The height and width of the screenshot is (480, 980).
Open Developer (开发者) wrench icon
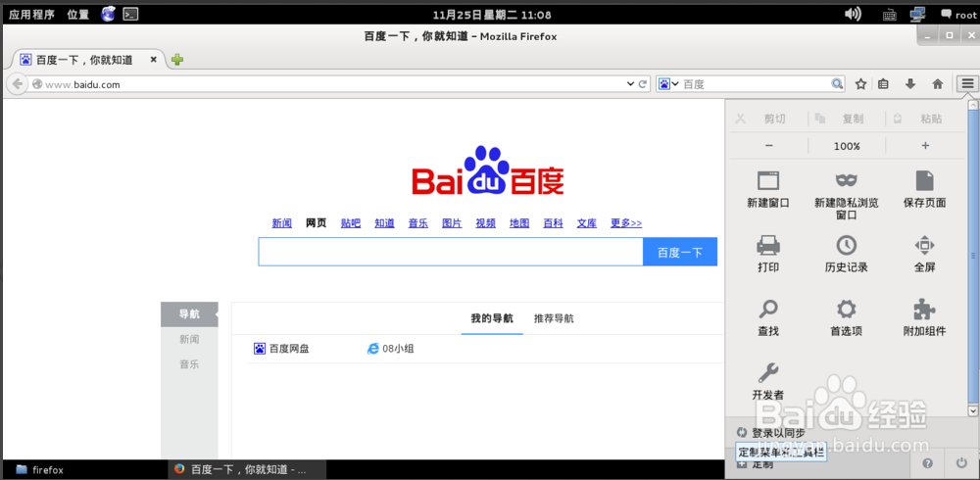[x=768, y=372]
